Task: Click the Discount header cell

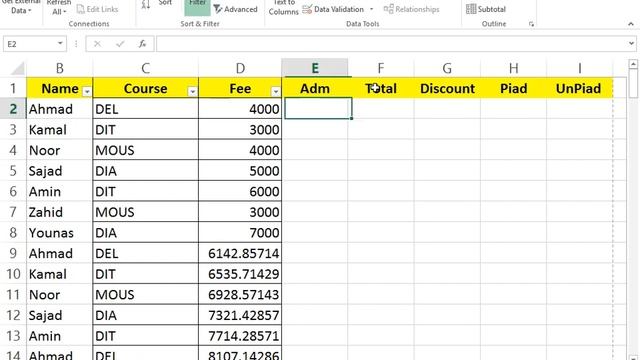Action: (x=447, y=88)
